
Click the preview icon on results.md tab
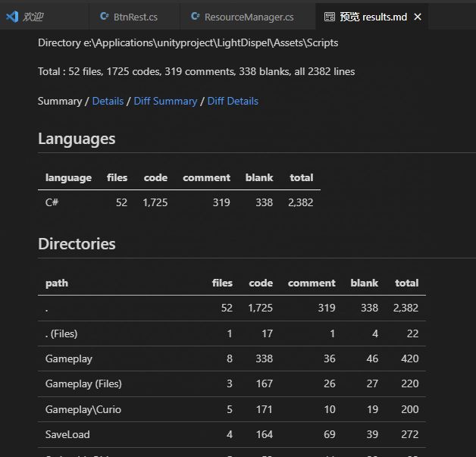point(329,16)
